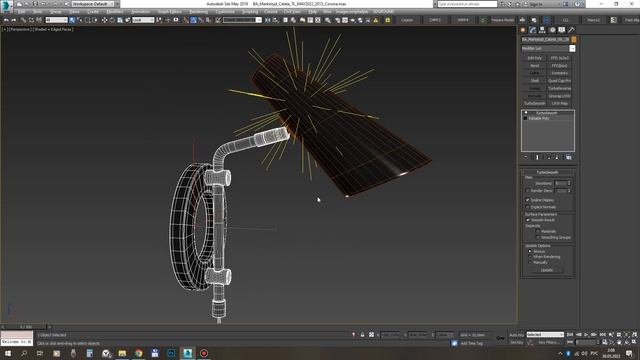Click Pin Stack icon below modifier stack
The image size is (640, 360).
[526, 157]
